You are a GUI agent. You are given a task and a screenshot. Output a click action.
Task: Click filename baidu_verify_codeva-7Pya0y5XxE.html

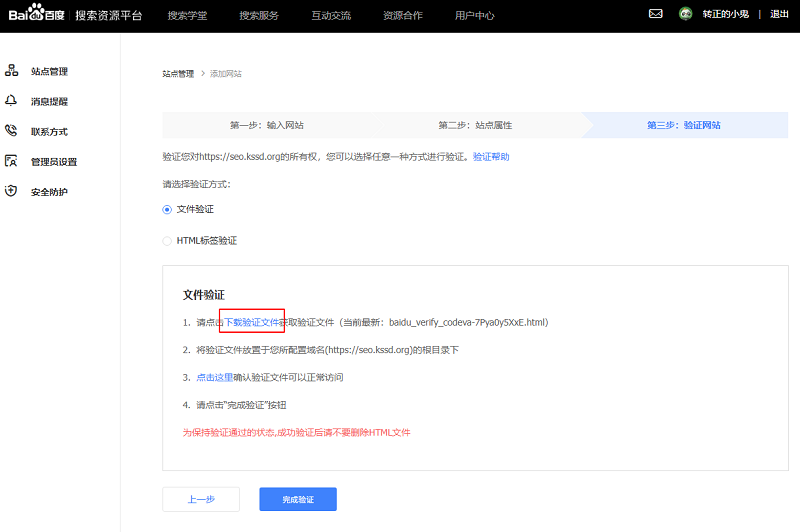click(467, 322)
